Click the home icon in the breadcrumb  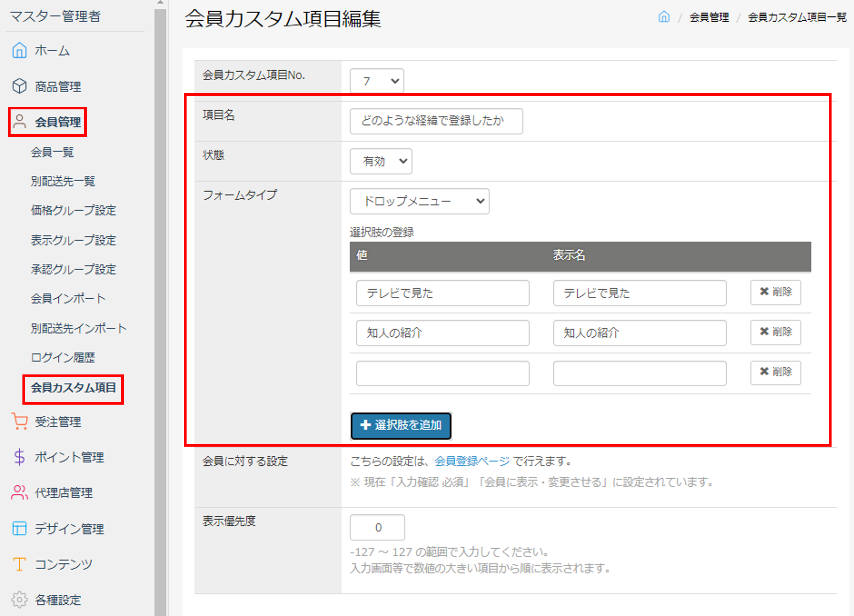(x=664, y=17)
